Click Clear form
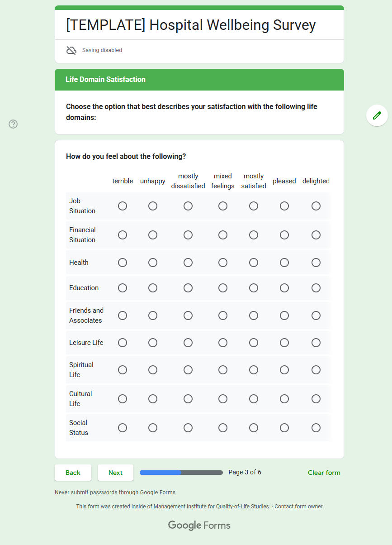This screenshot has height=545, width=392. 324,473
